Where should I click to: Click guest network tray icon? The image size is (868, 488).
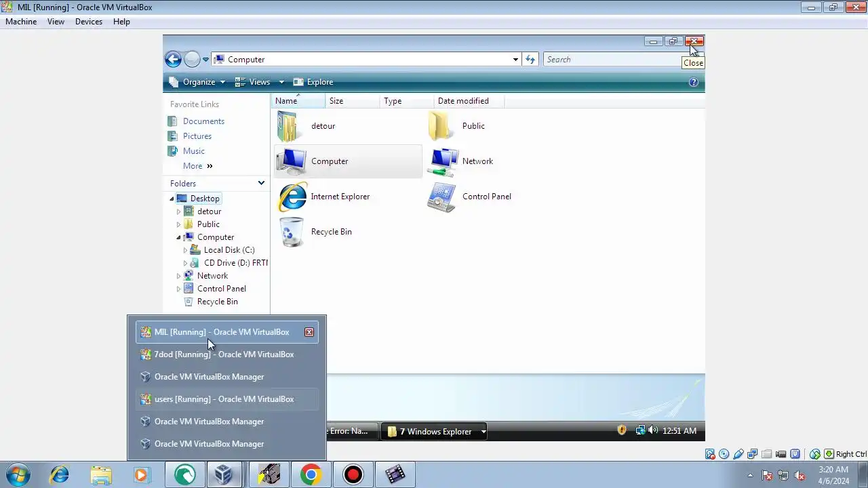pos(640,430)
